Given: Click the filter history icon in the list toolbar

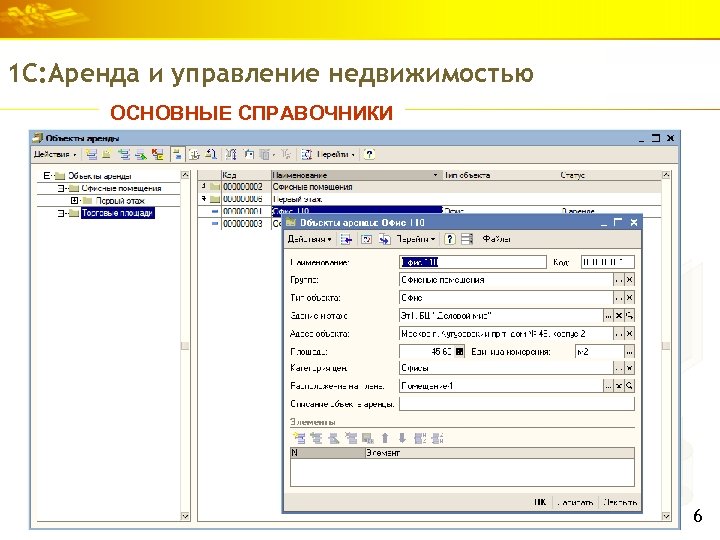Looking at the screenshot, I should pyautogui.click(x=249, y=154).
